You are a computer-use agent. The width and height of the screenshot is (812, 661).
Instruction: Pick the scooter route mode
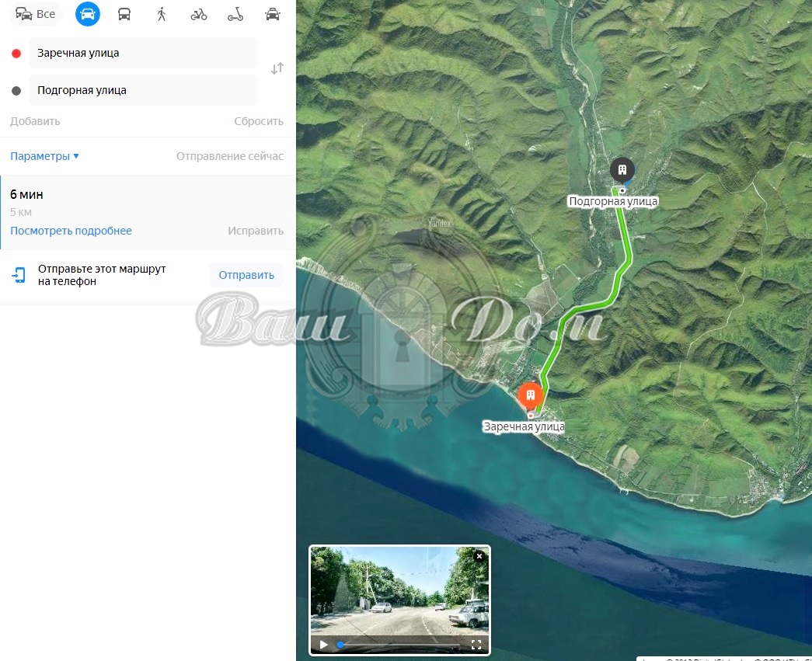point(235,15)
